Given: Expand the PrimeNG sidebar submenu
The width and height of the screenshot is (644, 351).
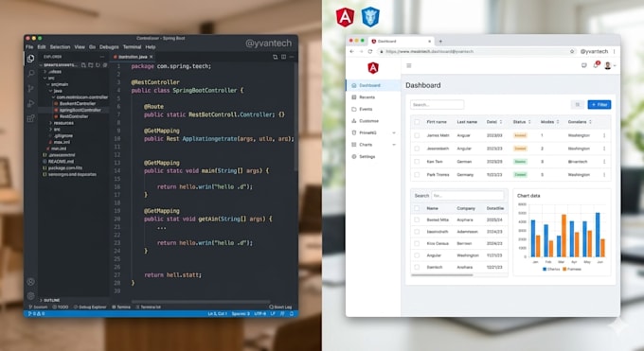Looking at the screenshot, I should tap(394, 133).
